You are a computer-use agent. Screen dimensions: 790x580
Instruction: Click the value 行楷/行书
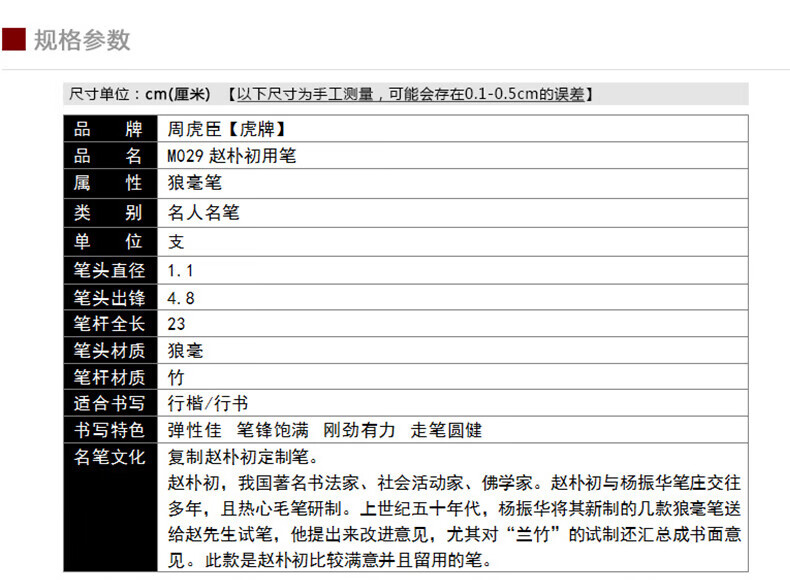coord(208,403)
